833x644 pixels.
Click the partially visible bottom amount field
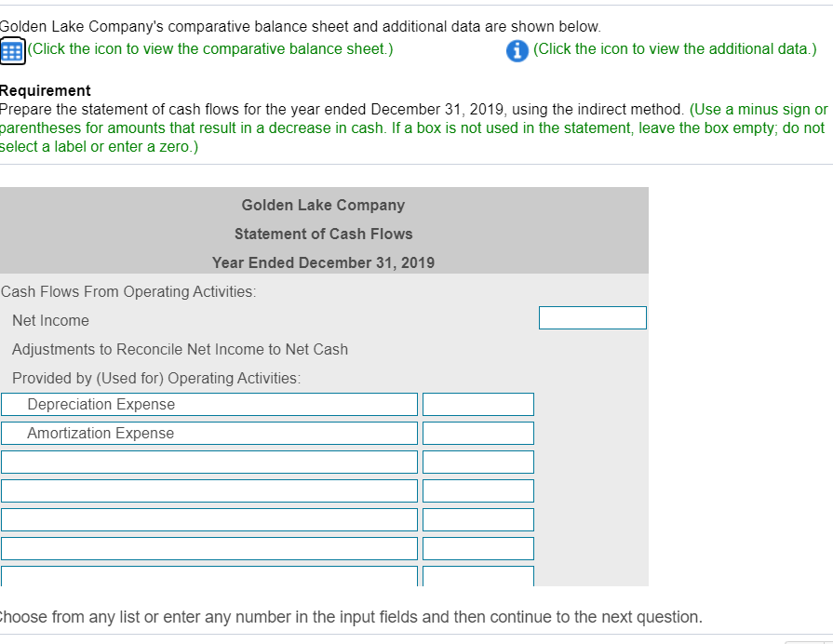coord(477,575)
